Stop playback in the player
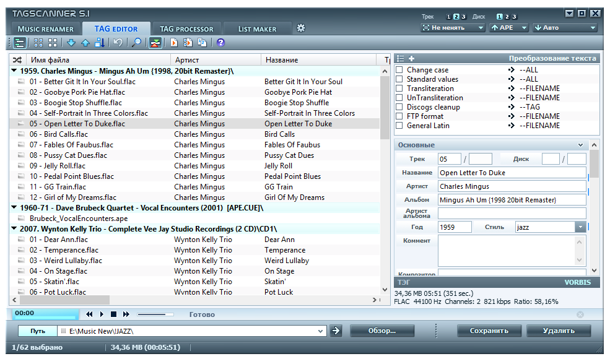Screen dimensions: 610x364 (113, 314)
